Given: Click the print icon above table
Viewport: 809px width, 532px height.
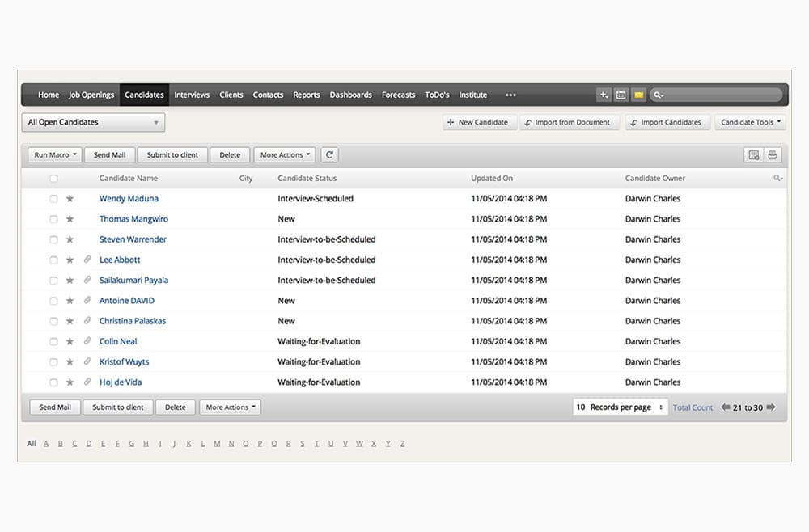Looking at the screenshot, I should (773, 154).
